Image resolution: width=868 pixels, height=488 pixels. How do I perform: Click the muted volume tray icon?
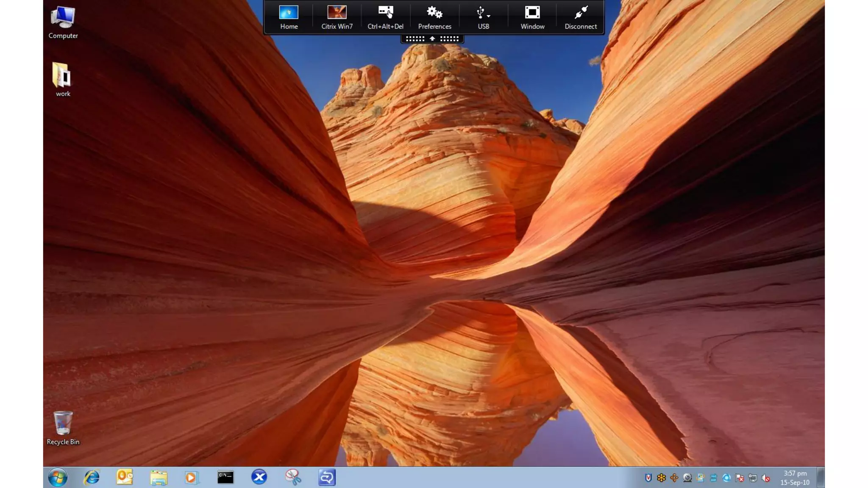[x=765, y=478]
